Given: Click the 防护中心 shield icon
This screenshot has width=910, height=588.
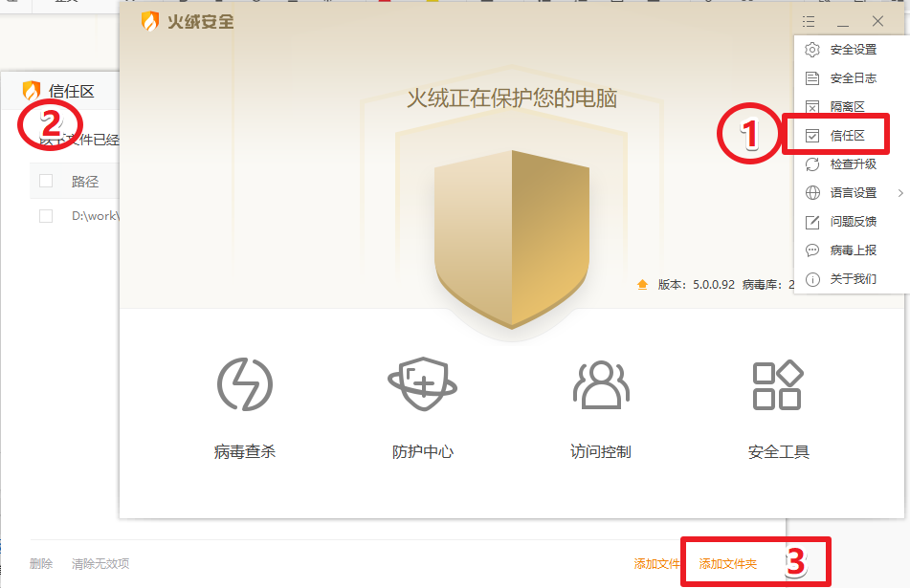Looking at the screenshot, I should click(x=423, y=384).
